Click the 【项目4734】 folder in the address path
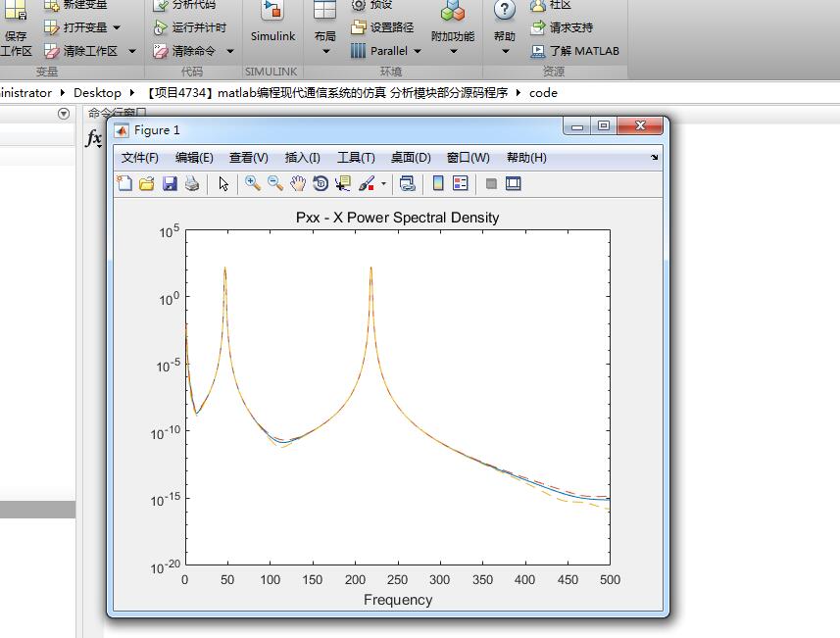The height and width of the screenshot is (638, 840). tap(327, 93)
